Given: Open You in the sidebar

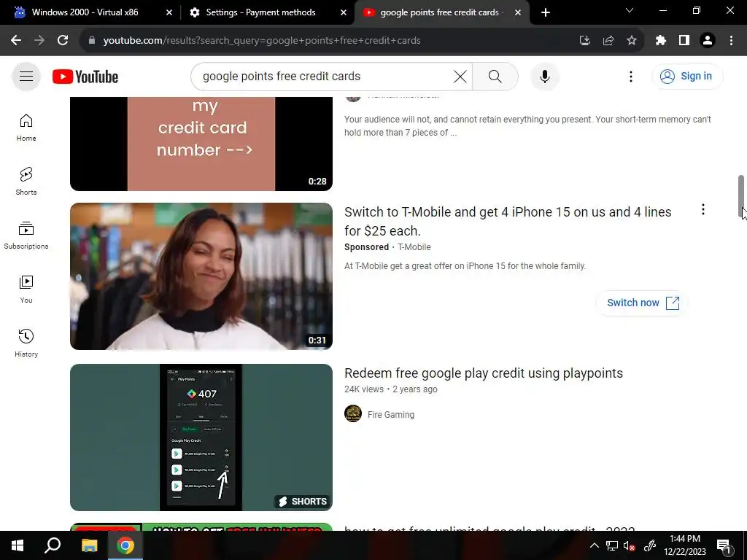Looking at the screenshot, I should (26, 289).
